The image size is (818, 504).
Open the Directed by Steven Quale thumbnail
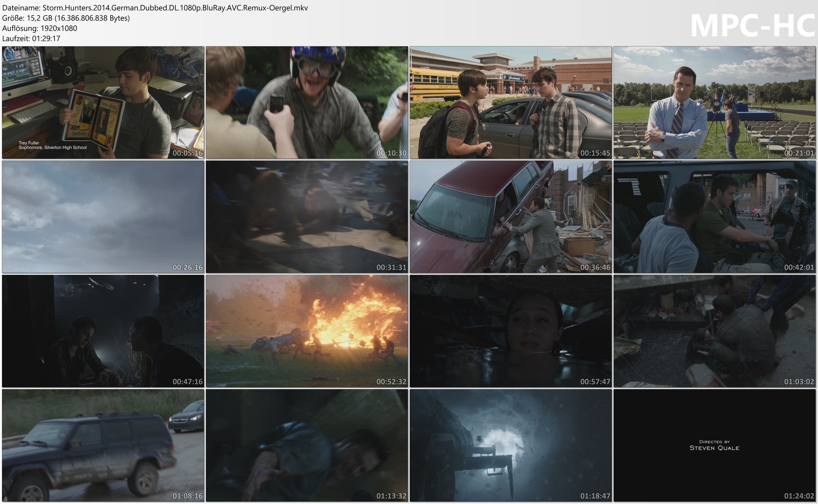(x=714, y=445)
